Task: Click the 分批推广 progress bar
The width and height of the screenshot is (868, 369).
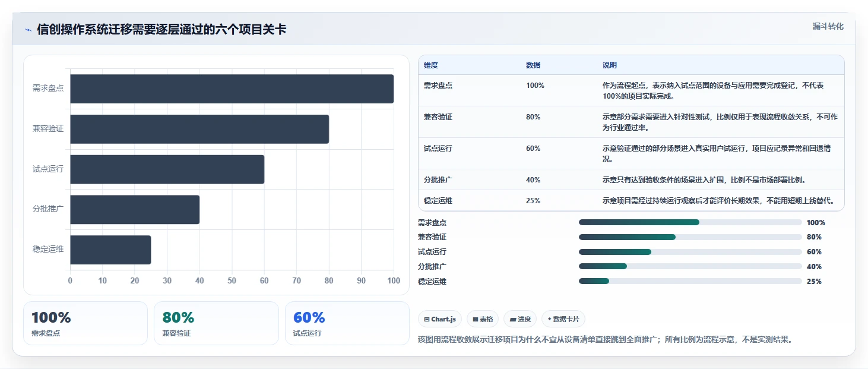Action: pos(690,266)
